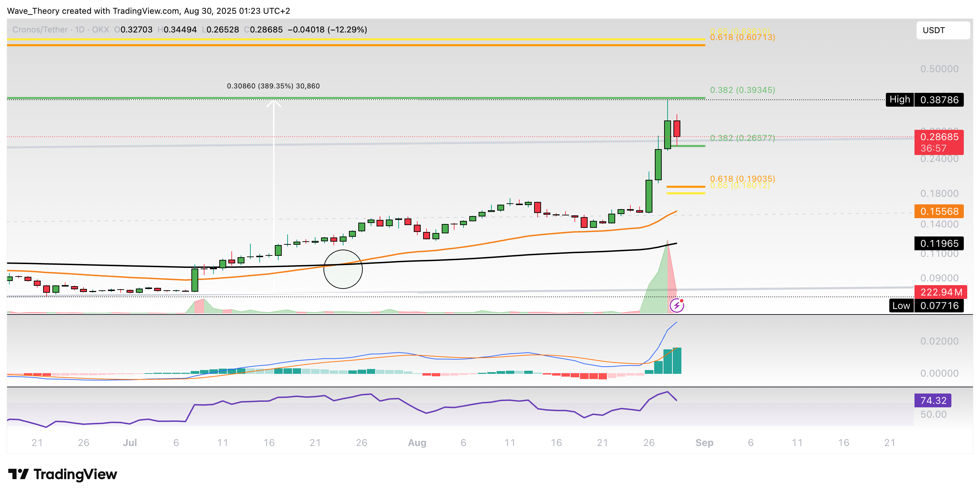Click the purple RSI value 74.32 tag
980x495 pixels.
932,400
